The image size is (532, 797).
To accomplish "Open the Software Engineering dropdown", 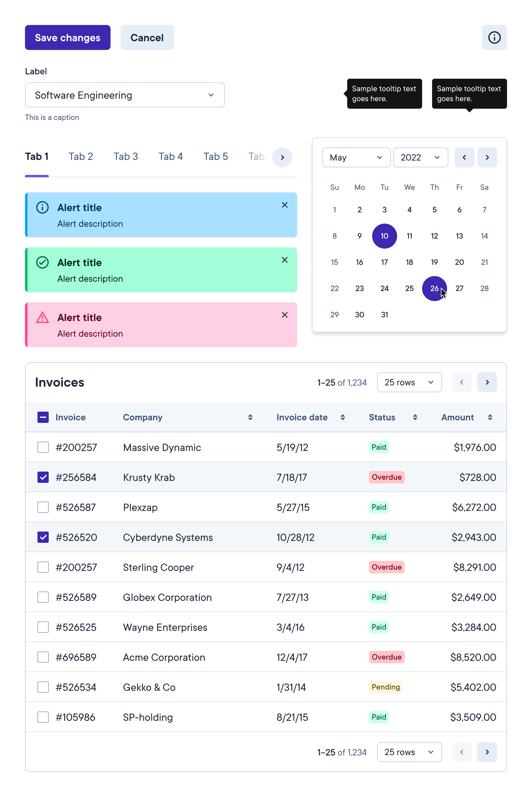I will [x=125, y=95].
